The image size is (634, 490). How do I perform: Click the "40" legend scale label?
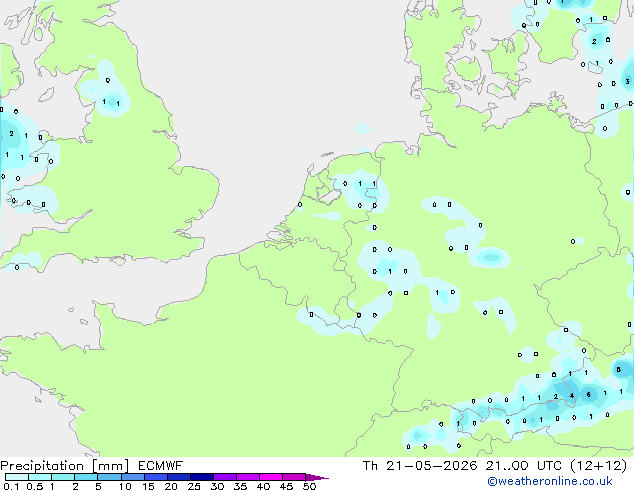click(263, 486)
